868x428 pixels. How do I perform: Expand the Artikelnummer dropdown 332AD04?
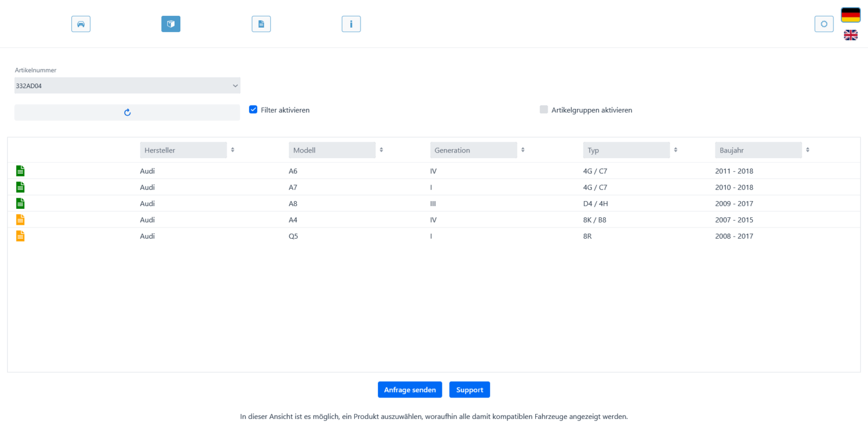(127, 86)
